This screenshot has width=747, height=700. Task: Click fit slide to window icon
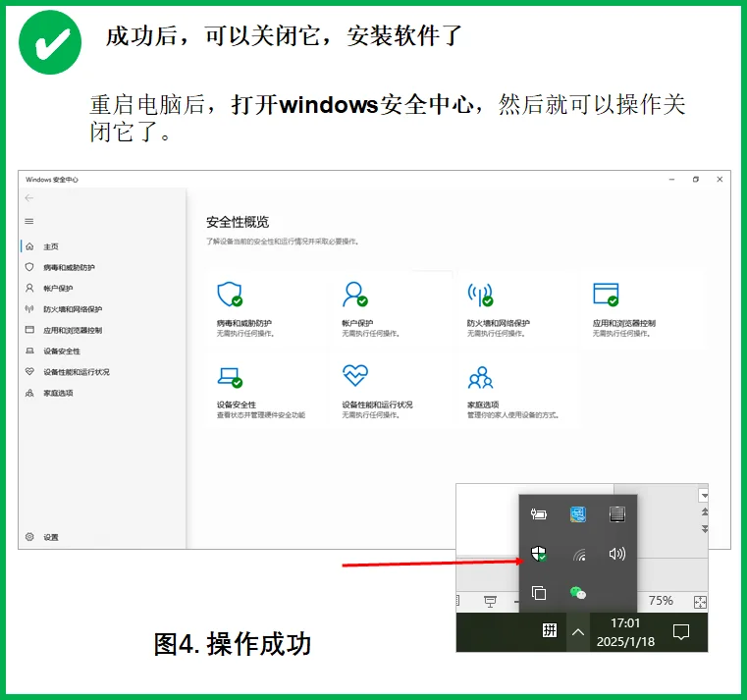[x=700, y=602]
